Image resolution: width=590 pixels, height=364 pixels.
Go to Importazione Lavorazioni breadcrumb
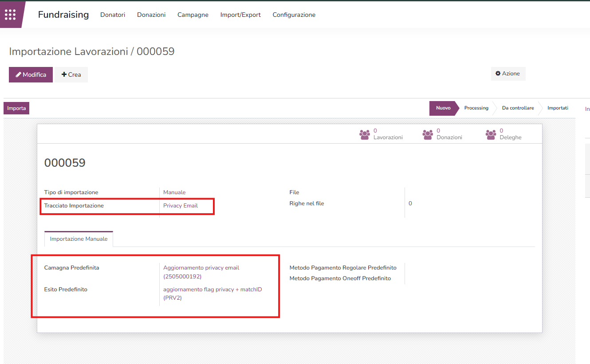(68, 51)
